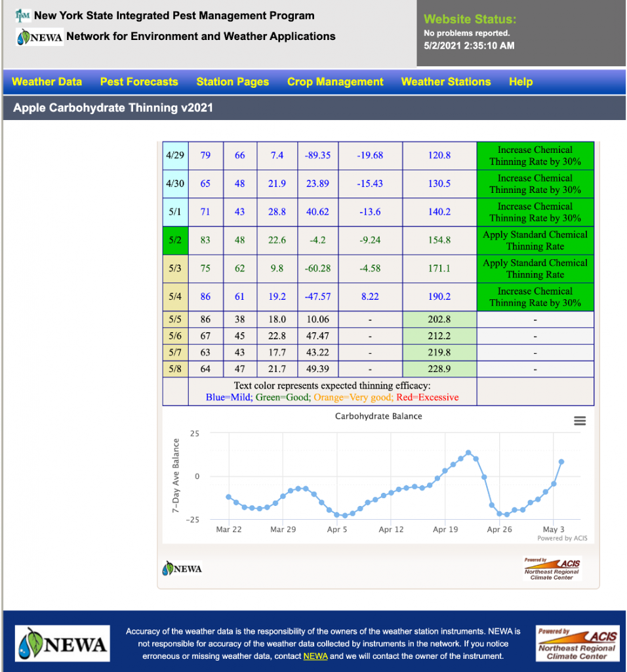Open the Weather Data menu
Screen dimensions: 627x672
tap(47, 82)
